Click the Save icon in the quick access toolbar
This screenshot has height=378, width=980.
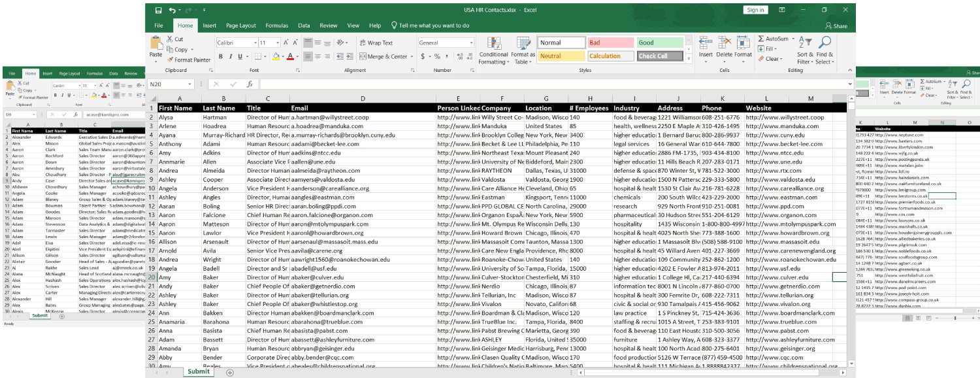pyautogui.click(x=158, y=10)
